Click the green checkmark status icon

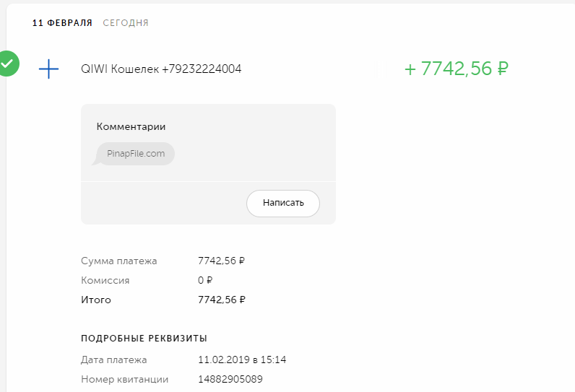[7, 64]
